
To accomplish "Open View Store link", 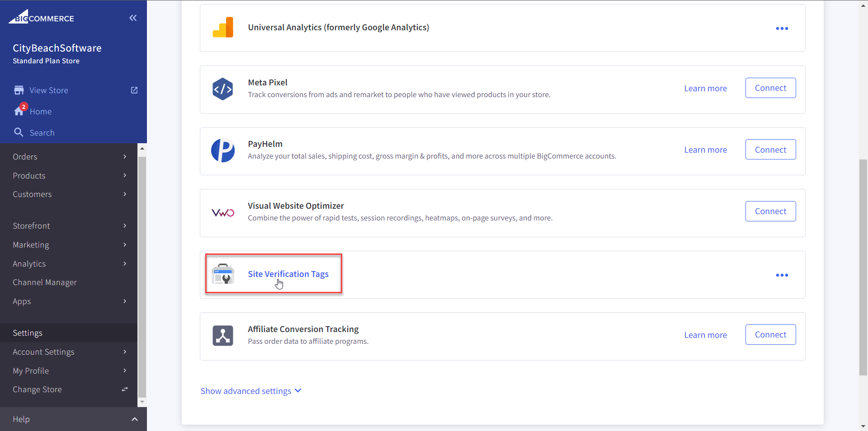I will 49,90.
